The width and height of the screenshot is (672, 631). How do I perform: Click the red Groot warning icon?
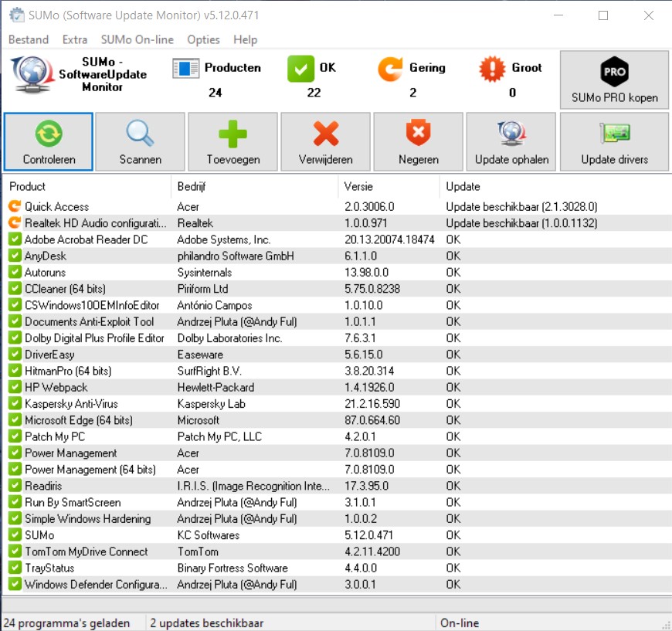[492, 69]
